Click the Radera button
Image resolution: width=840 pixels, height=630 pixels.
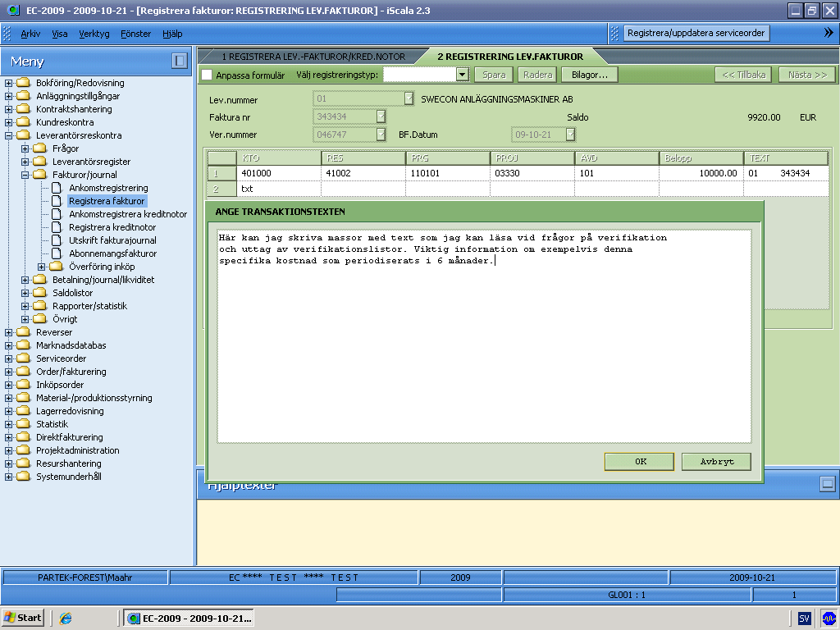pos(537,75)
